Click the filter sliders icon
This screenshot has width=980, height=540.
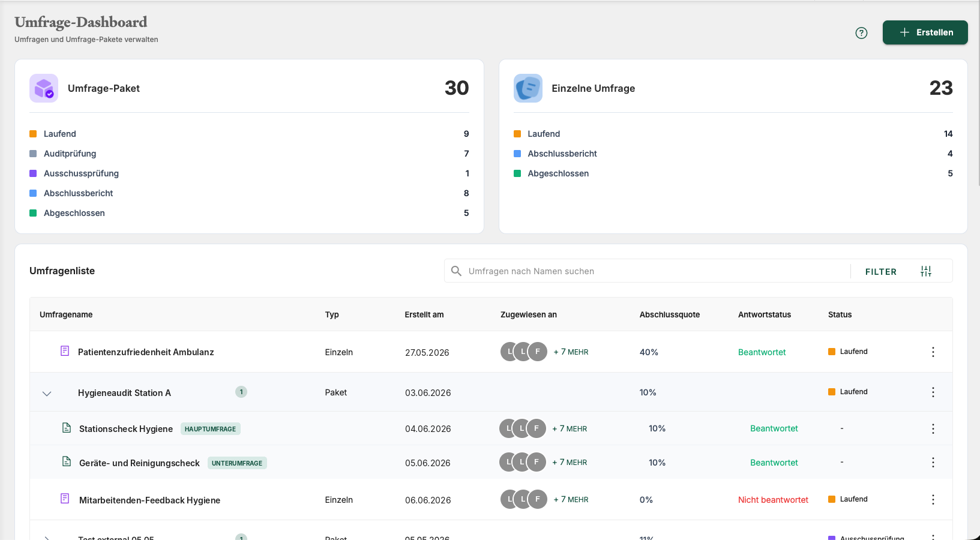click(926, 271)
